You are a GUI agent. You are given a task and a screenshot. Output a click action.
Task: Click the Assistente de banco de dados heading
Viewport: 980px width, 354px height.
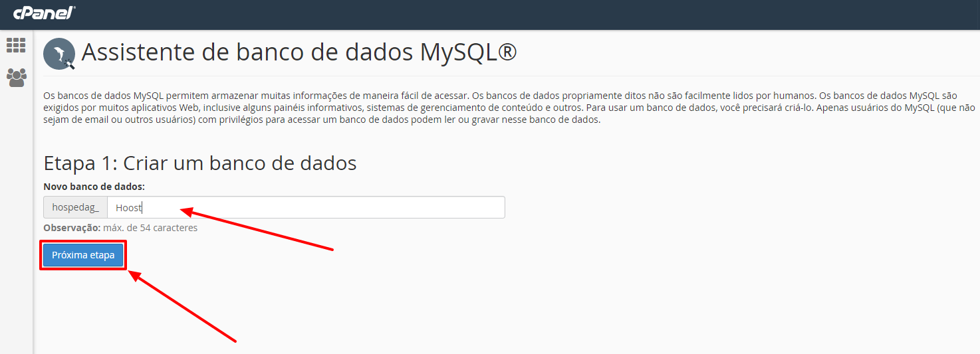pos(299,53)
